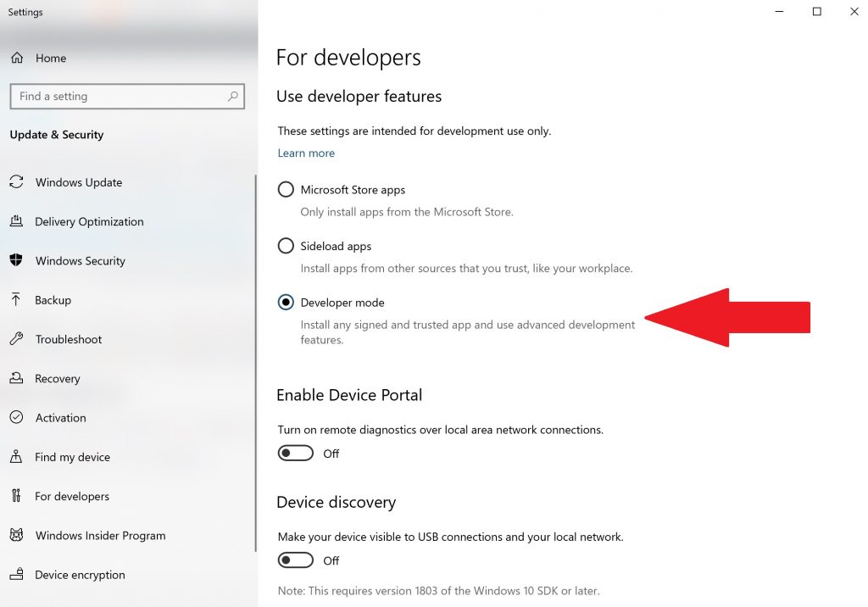
Task: Select For developers in the sidebar
Action: [72, 496]
